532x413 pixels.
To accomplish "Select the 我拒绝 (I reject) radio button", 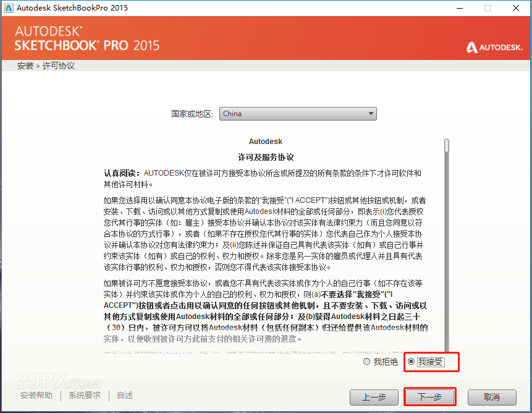I will coord(366,362).
